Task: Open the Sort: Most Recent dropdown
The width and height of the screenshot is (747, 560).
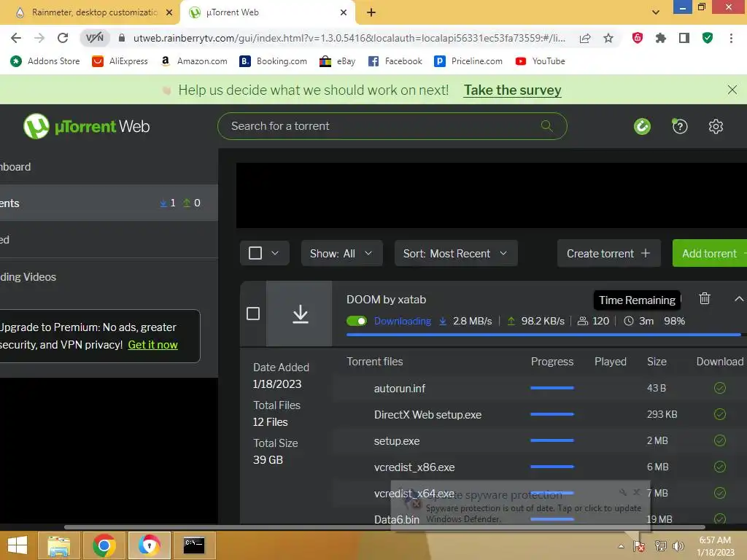Action: (x=456, y=253)
